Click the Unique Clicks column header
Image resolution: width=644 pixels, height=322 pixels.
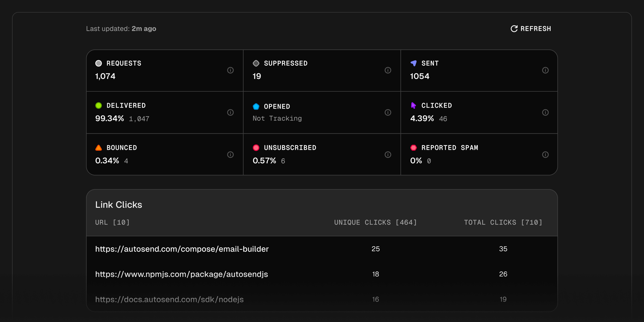375,222
